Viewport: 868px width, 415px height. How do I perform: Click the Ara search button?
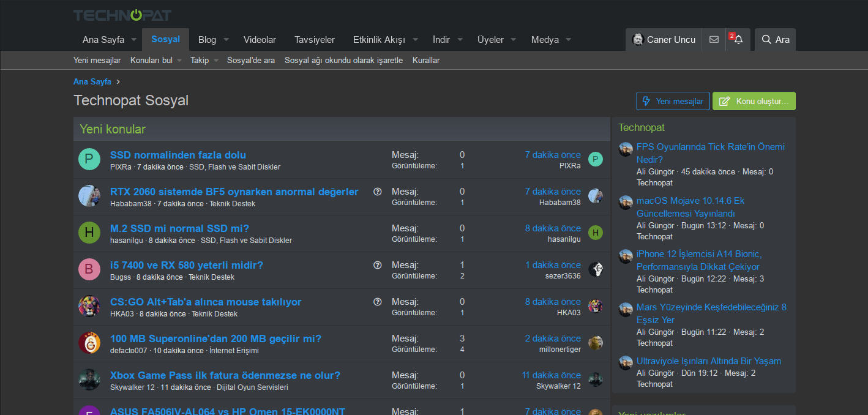775,39
